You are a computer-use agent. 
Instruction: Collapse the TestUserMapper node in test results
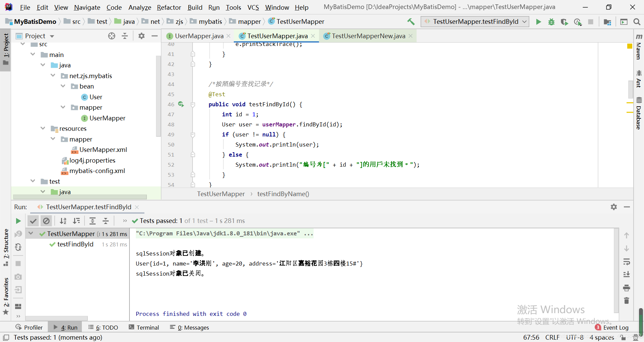(31, 233)
